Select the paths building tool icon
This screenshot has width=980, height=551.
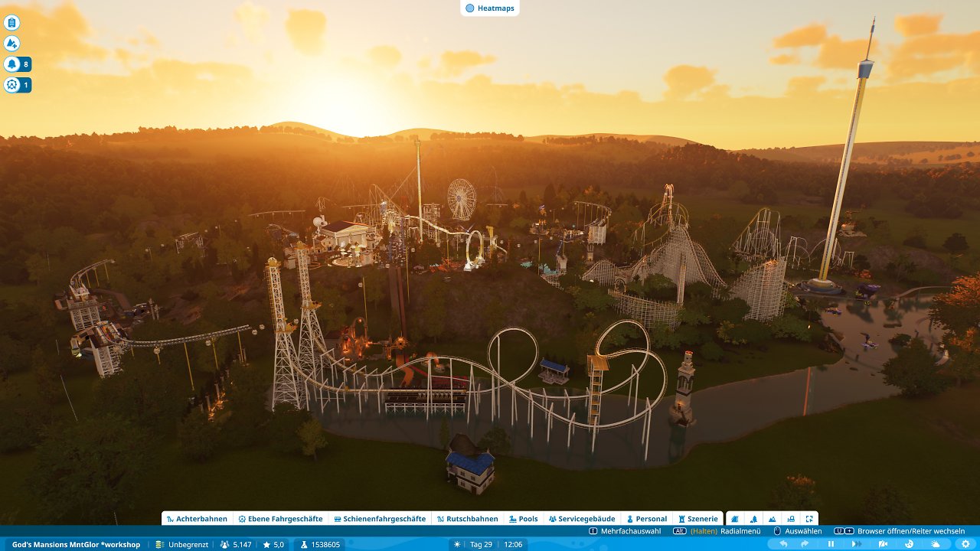click(735, 519)
